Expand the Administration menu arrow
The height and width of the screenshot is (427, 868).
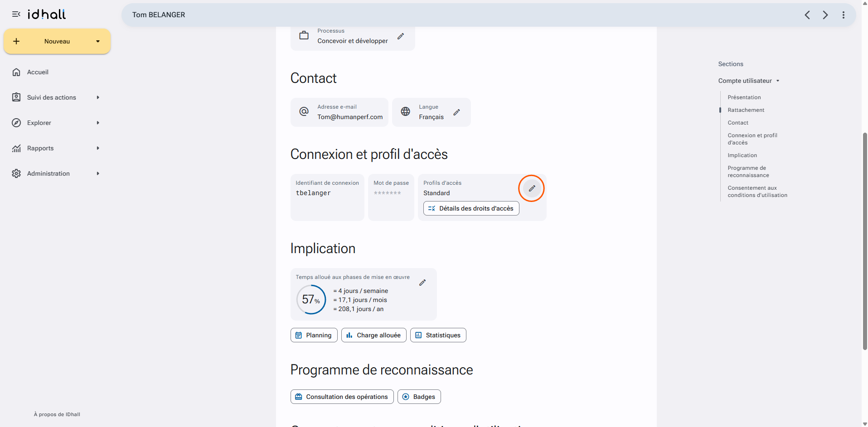(98, 173)
